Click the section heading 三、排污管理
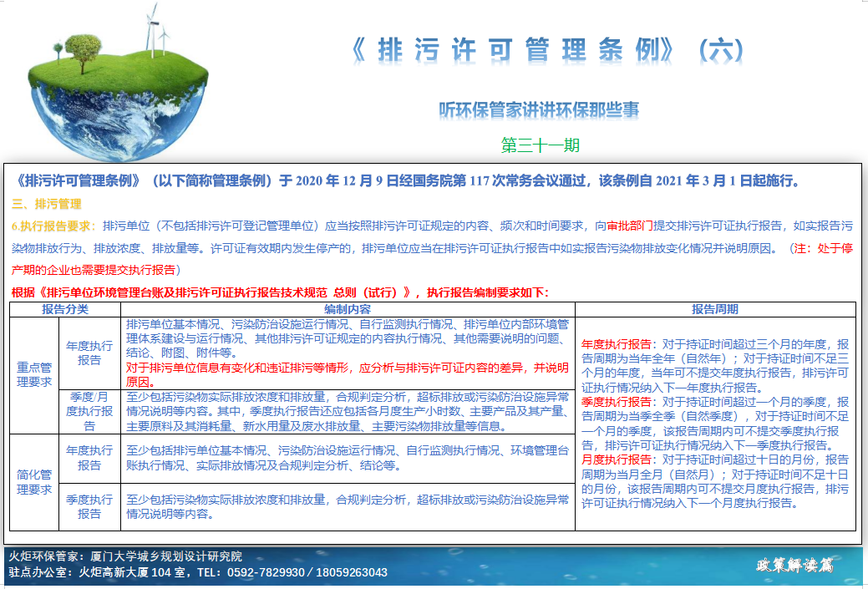868x589 pixels. coord(47,204)
